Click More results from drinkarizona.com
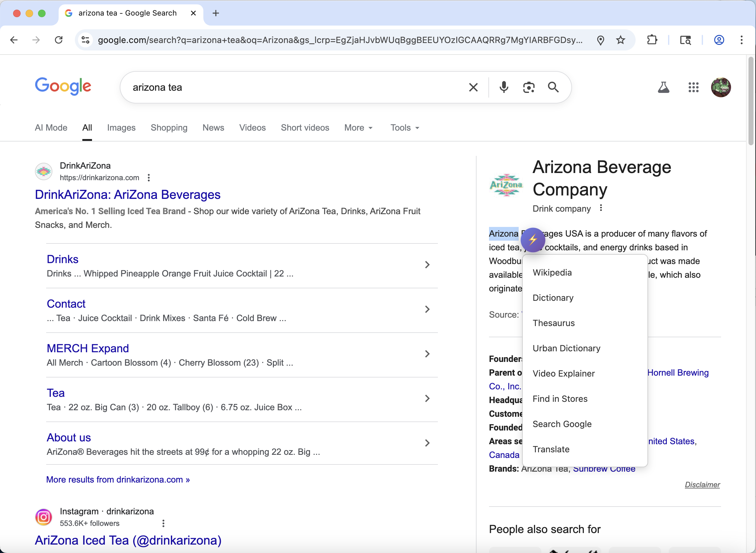The height and width of the screenshot is (553, 756). click(118, 479)
